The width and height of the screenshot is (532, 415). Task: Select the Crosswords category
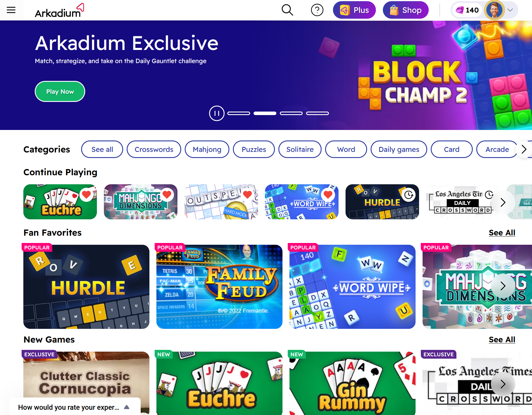click(x=154, y=149)
